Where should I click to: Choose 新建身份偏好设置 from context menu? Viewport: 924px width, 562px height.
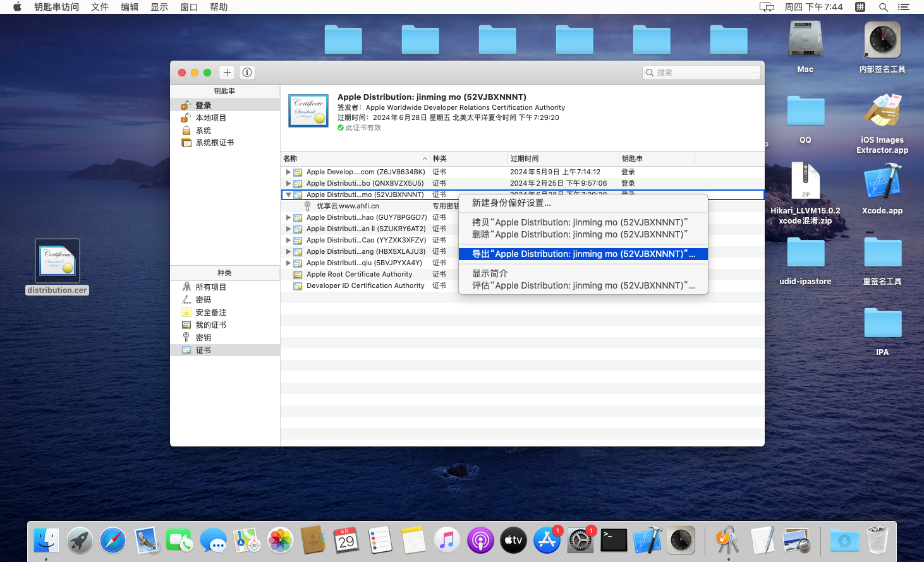pyautogui.click(x=583, y=203)
